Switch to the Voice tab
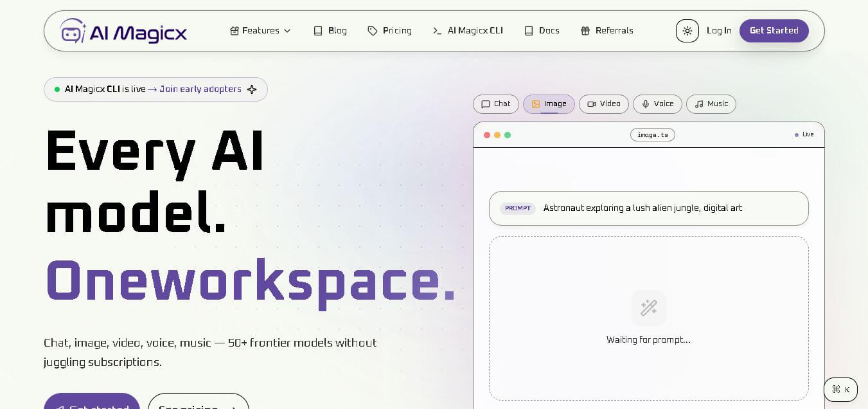 [x=658, y=104]
